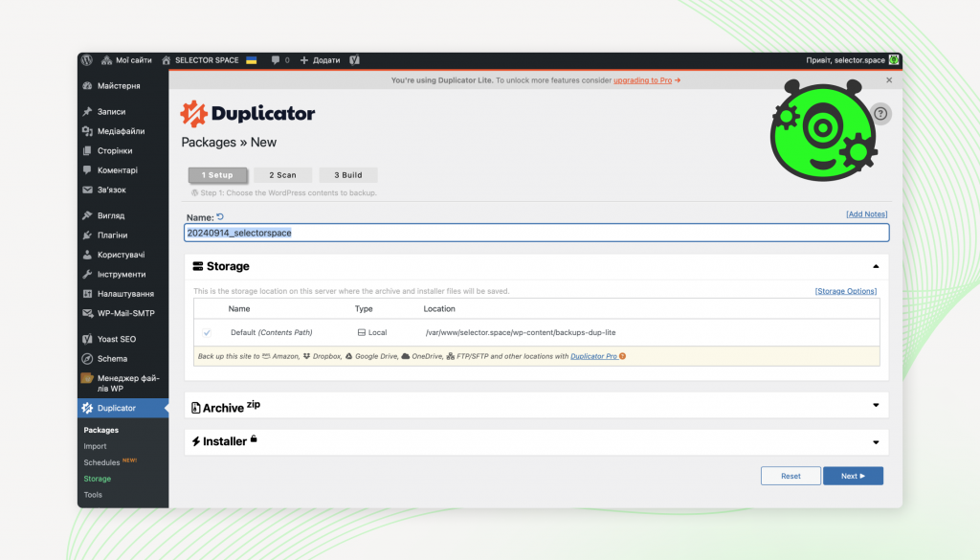Click the upgrading to Pro orange link
This screenshot has width=980, height=560.
(x=641, y=80)
